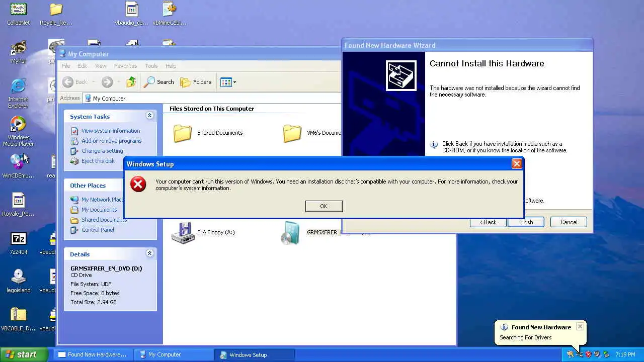
Task: Open the Edit menu in My Computer
Action: coord(82,66)
